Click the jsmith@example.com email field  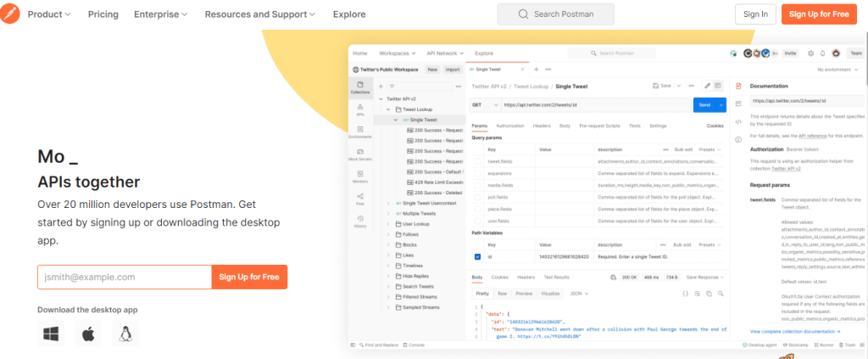(x=125, y=277)
